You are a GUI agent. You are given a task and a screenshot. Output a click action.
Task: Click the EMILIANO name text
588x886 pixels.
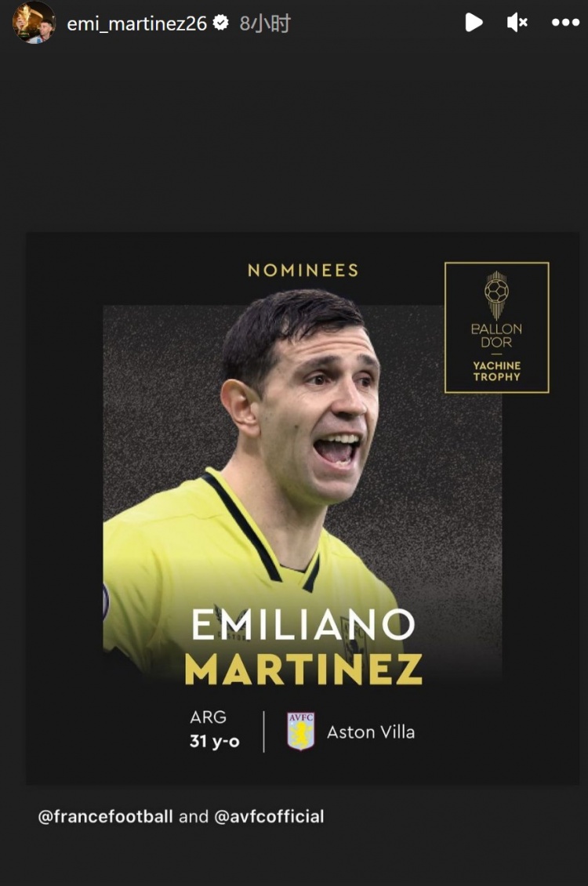click(303, 624)
